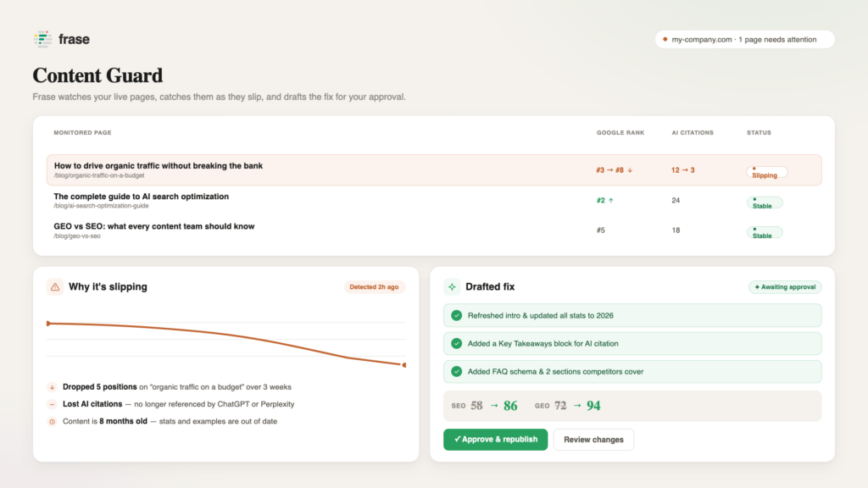This screenshot has width=868, height=488.
Task: Select Added FAQ schema & 2 sections item
Action: click(632, 372)
